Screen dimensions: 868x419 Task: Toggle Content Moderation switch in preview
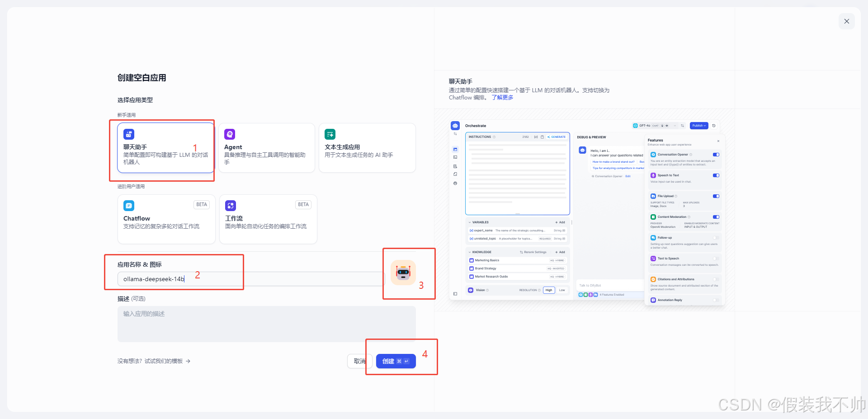pos(716,217)
